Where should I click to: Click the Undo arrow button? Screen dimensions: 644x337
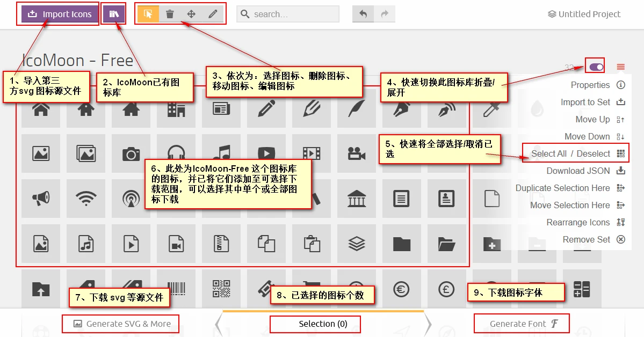pos(363,14)
